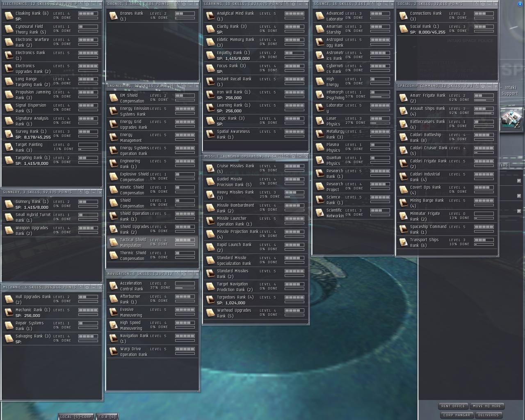This screenshot has height=420, width=525.
Task: Open the middle row menu icon in station panel
Action: pyautogui.click(x=519, y=196)
